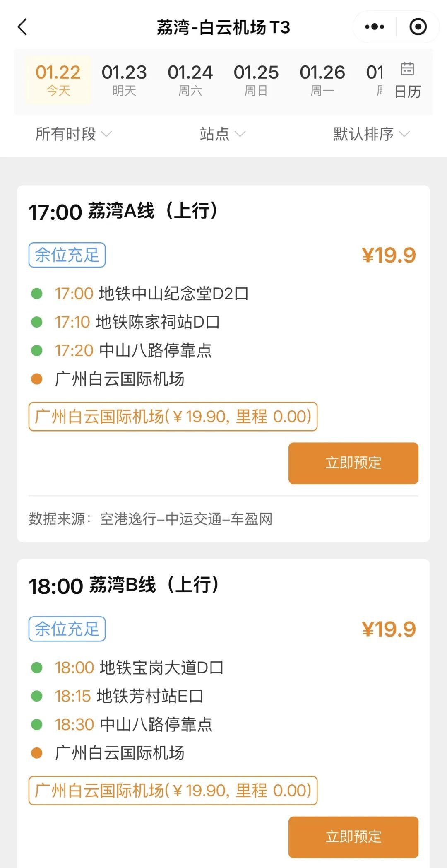Open the three-dot more menu
The width and height of the screenshot is (447, 868).
tap(375, 27)
